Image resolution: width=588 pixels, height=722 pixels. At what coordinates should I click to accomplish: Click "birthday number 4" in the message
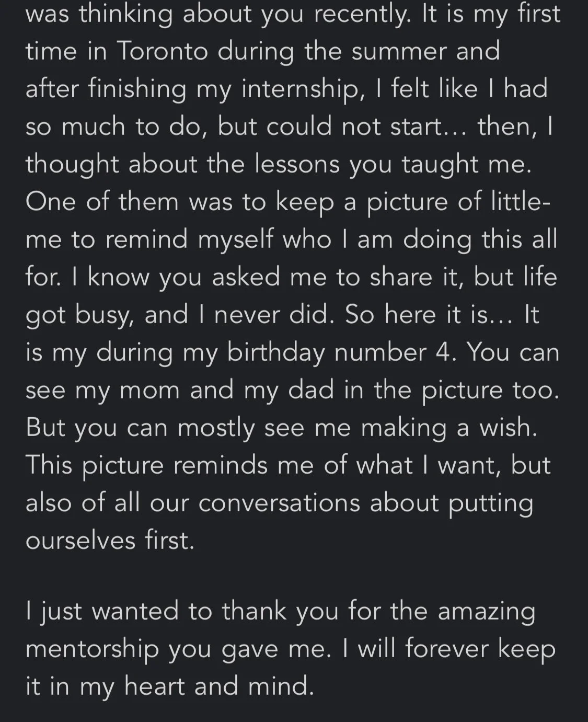339,352
